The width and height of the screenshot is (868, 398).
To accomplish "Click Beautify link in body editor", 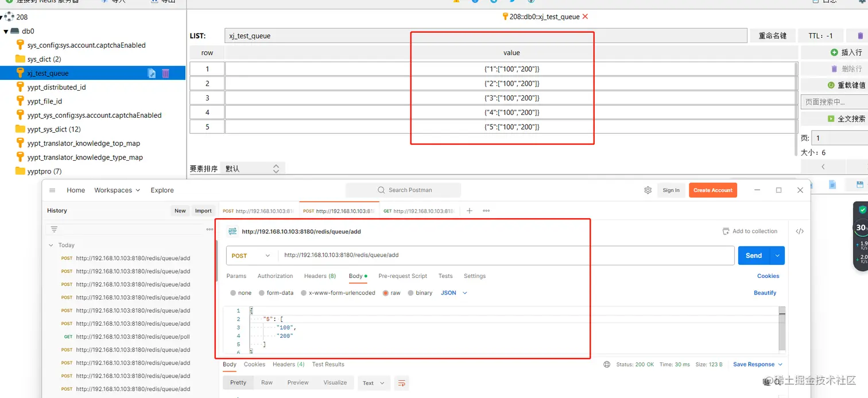I will coord(765,293).
